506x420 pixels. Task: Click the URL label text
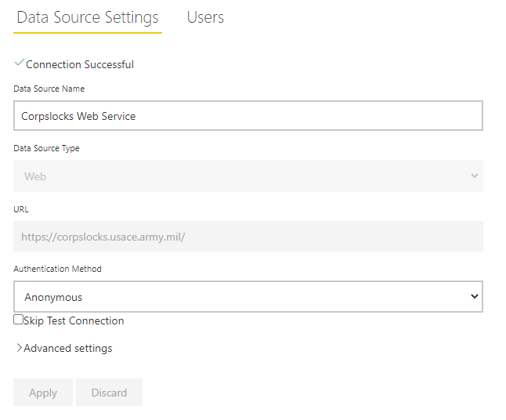coord(21,209)
